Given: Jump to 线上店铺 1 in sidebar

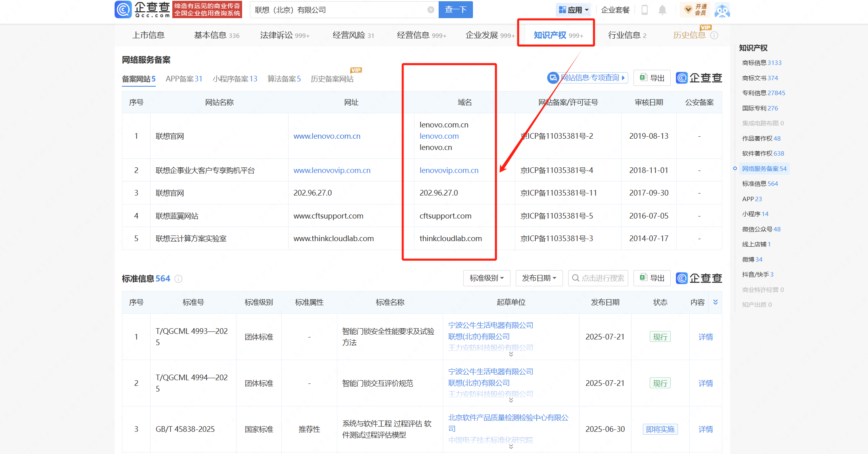Looking at the screenshot, I should (757, 244).
